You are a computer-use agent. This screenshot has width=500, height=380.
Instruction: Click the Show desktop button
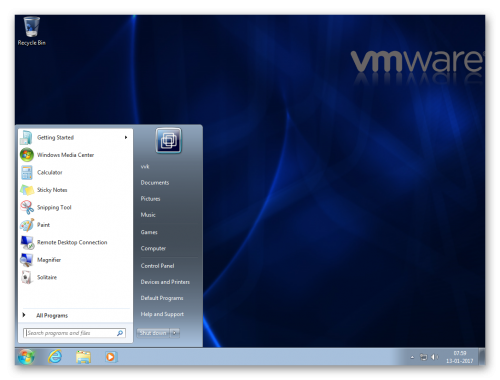[x=482, y=357]
